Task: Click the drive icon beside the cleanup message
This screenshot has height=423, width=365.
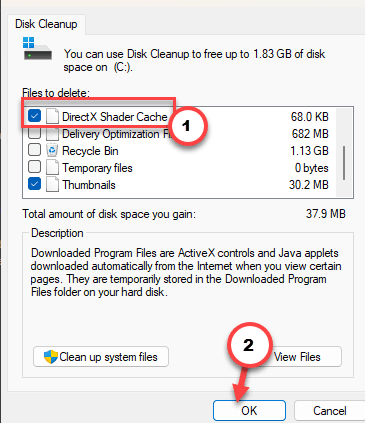Action: 37,49
